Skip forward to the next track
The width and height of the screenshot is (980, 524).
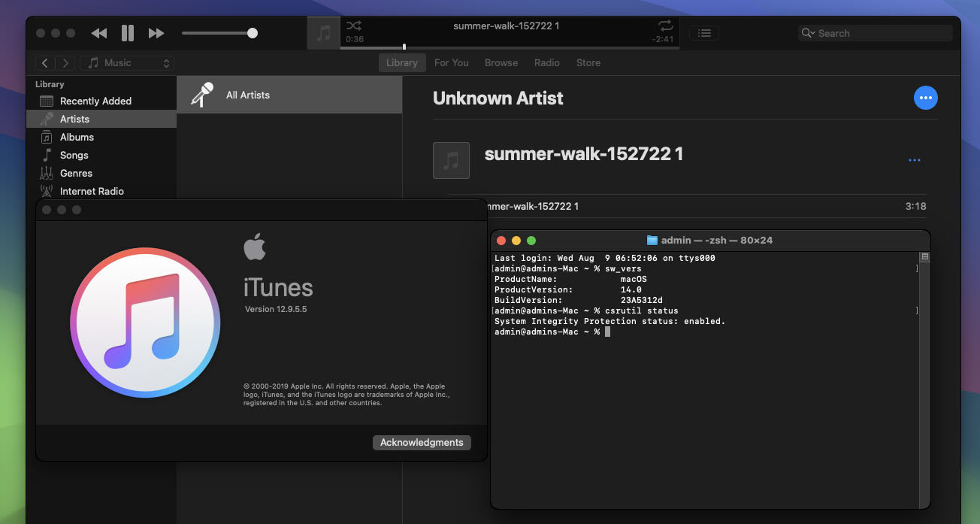156,33
